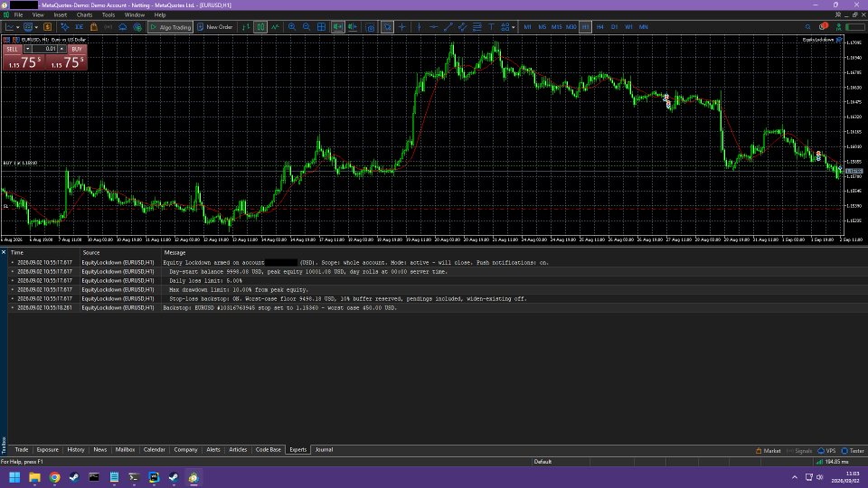Toggle chart shift icon
This screenshot has height=488, width=868.
click(353, 26)
